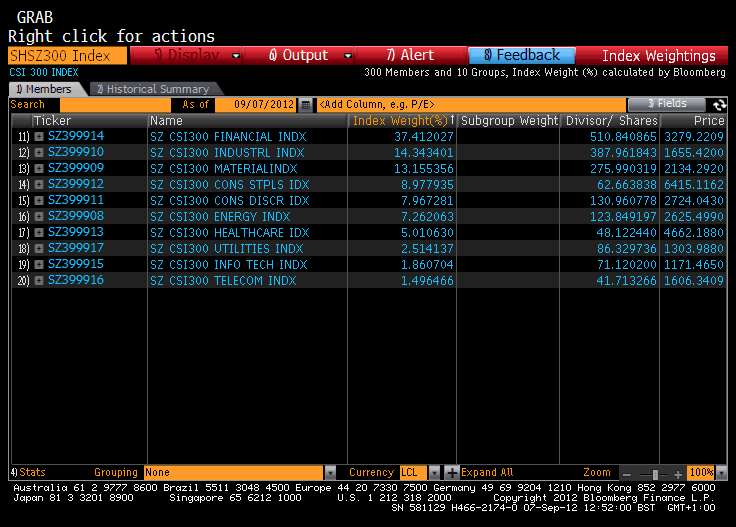
Task: Expand the SZ399913 healthcare index row
Action: 39,232
